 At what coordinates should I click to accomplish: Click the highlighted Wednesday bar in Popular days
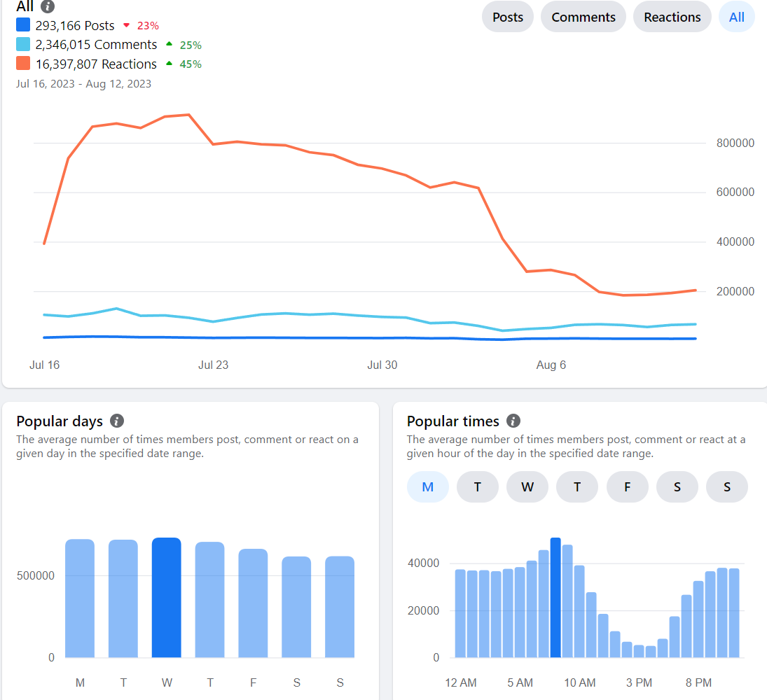point(166,597)
